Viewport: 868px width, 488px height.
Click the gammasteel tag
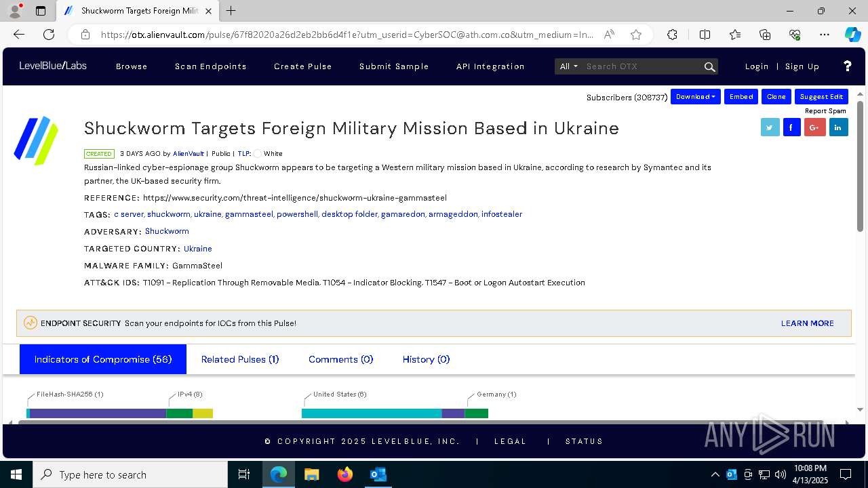tap(249, 214)
